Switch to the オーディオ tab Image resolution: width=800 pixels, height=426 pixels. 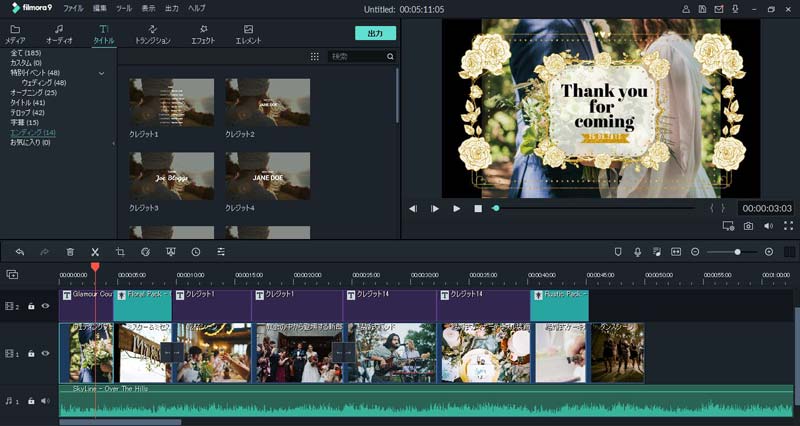pos(59,35)
